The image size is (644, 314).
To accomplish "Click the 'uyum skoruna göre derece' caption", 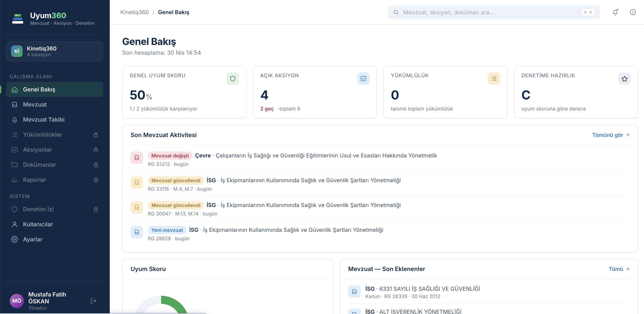I will point(553,109).
